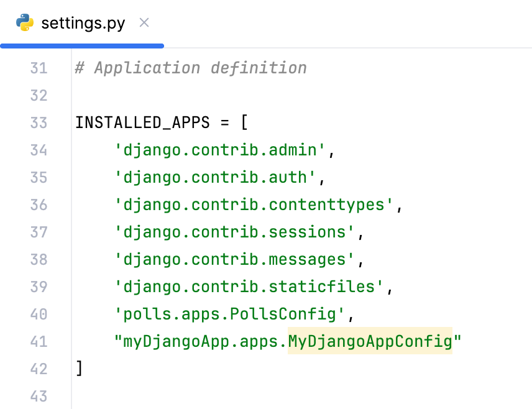Click the 'polls.apps.PollsConfig' string
The width and height of the screenshot is (532, 409).
click(230, 314)
